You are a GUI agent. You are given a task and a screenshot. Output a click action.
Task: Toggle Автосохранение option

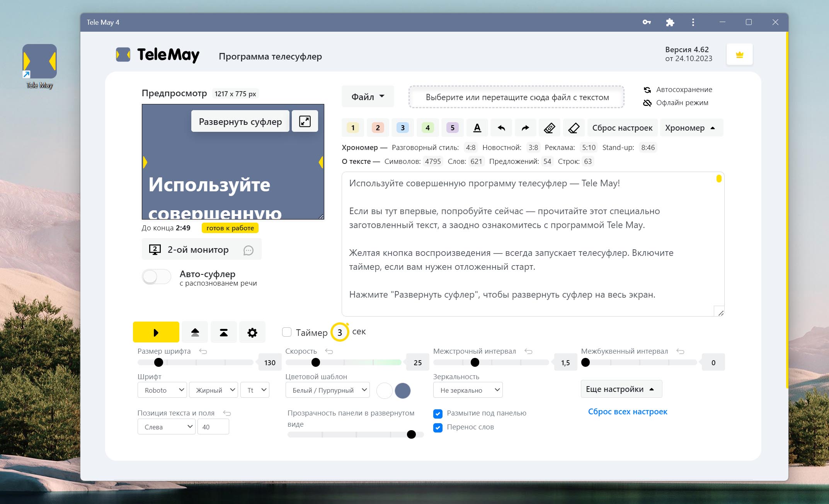click(678, 90)
